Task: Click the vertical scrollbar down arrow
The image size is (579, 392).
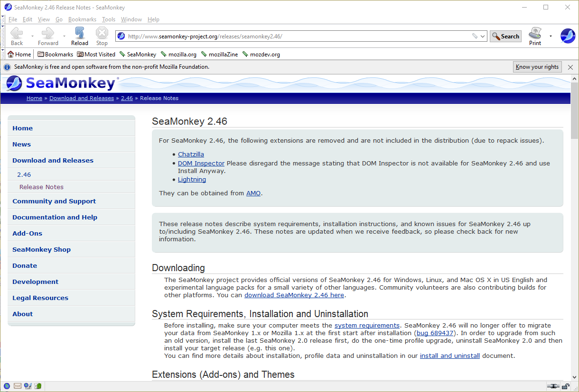Action: 575,376
